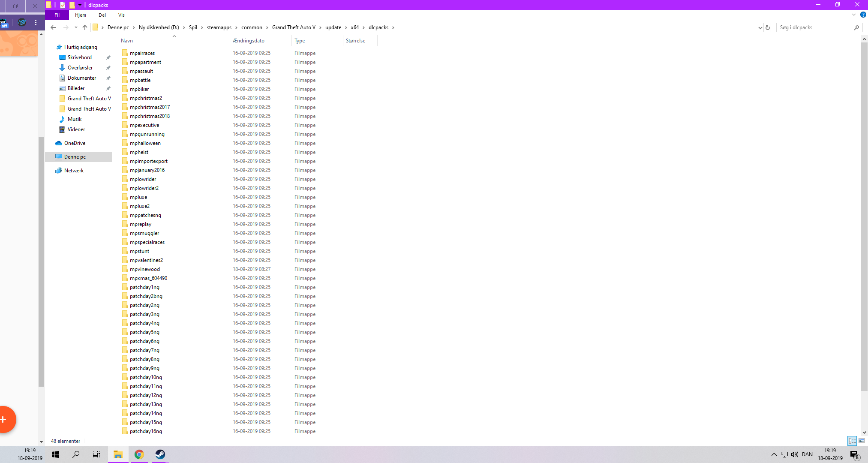Refresh the dlcpacks folder view

(x=768, y=27)
